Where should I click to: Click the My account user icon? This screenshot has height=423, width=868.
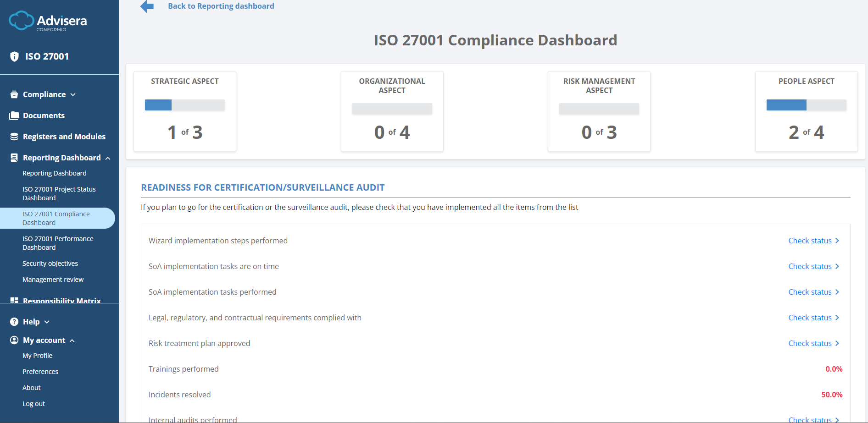pyautogui.click(x=14, y=340)
